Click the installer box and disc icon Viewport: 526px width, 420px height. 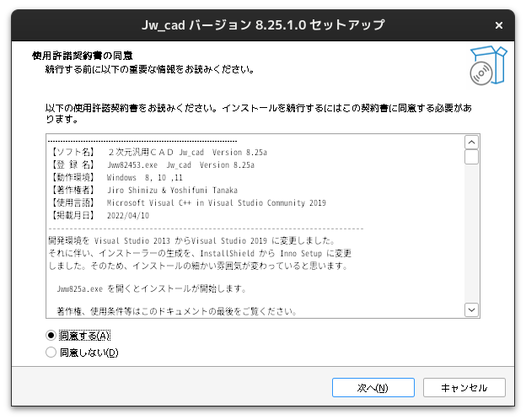(488, 66)
